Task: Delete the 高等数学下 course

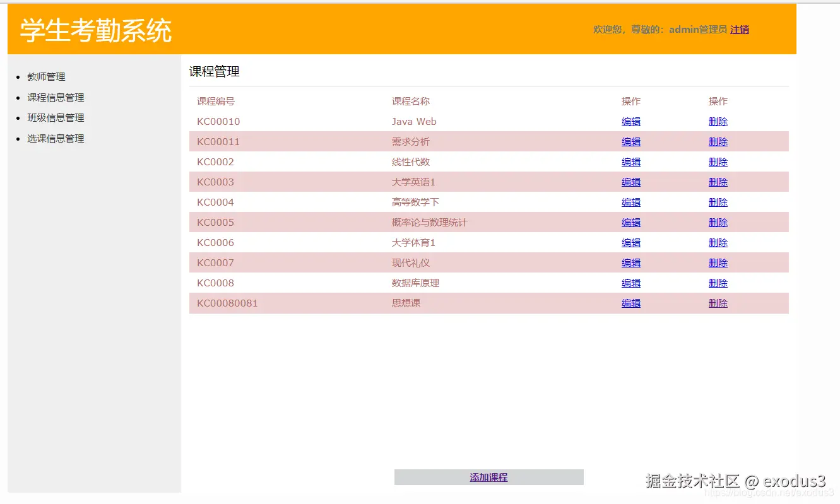Action: pos(718,202)
